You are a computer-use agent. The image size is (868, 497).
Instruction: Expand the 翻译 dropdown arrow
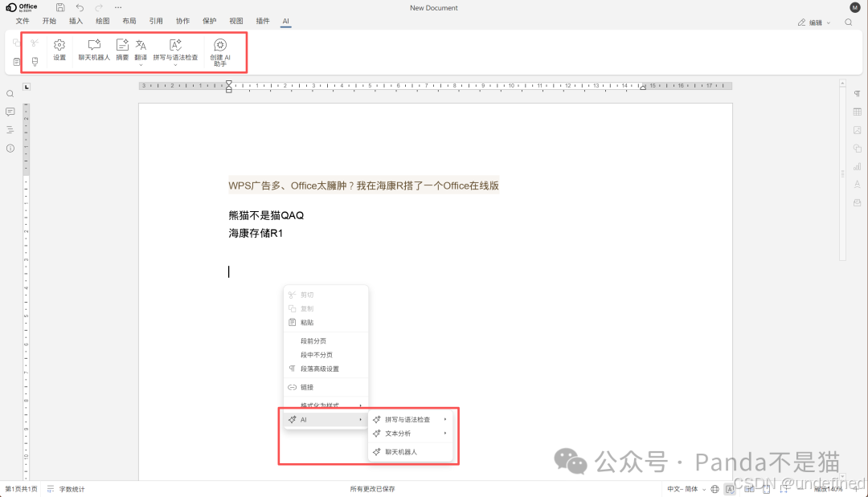(x=141, y=65)
